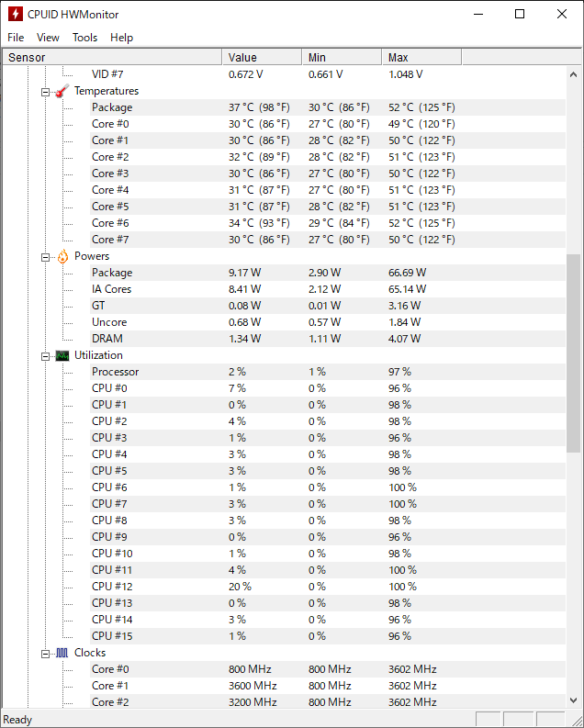Select the Package temperature row

pos(111,107)
